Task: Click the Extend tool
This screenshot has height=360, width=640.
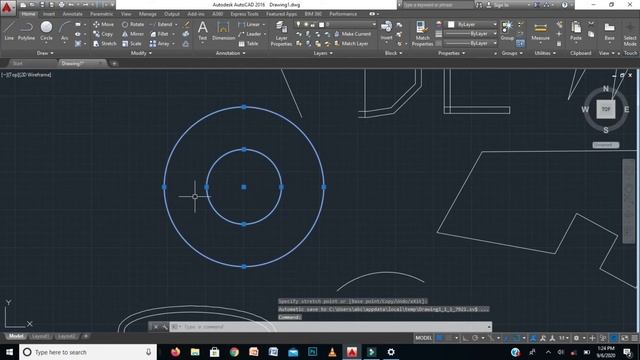Action: [161, 24]
